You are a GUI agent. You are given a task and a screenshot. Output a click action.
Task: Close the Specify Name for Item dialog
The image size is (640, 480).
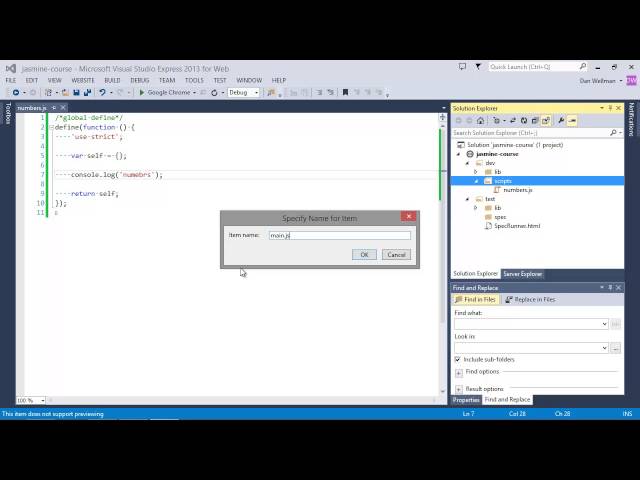pos(408,216)
